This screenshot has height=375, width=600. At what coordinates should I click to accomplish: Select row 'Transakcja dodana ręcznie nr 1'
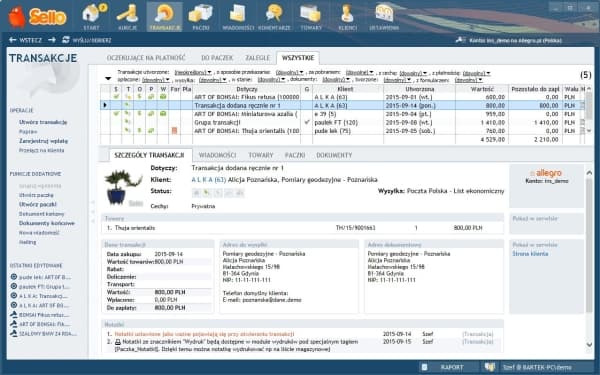pyautogui.click(x=342, y=105)
